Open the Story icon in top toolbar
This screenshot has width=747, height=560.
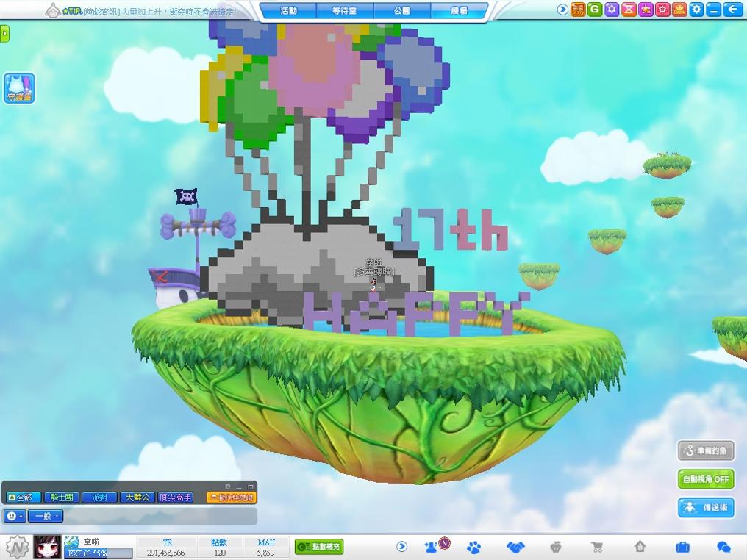tap(578, 10)
